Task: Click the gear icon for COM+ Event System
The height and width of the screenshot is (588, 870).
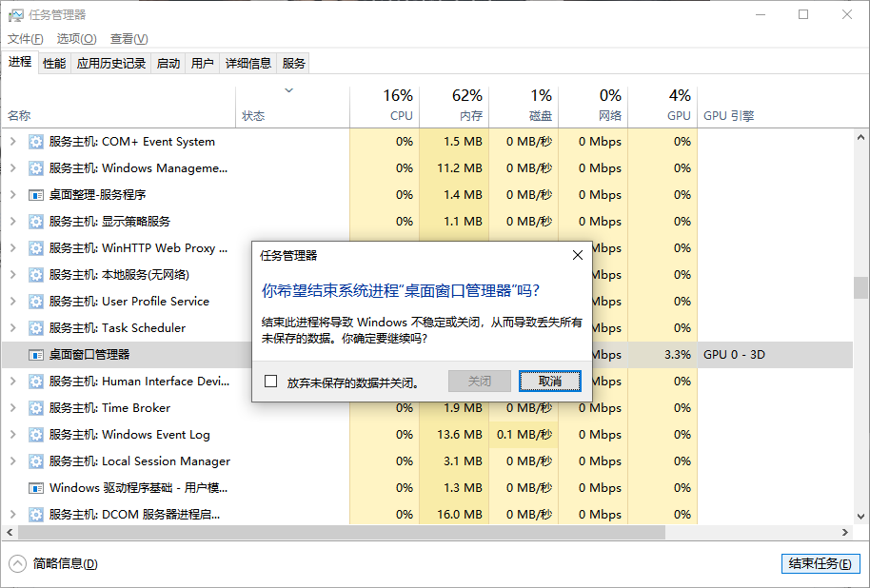Action: pos(36,142)
